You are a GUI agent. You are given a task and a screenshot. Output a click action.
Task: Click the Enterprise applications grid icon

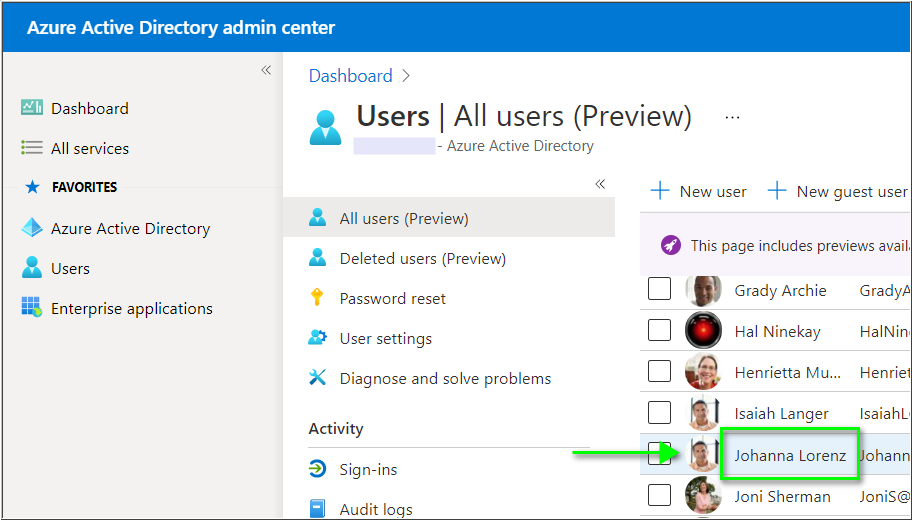point(32,308)
